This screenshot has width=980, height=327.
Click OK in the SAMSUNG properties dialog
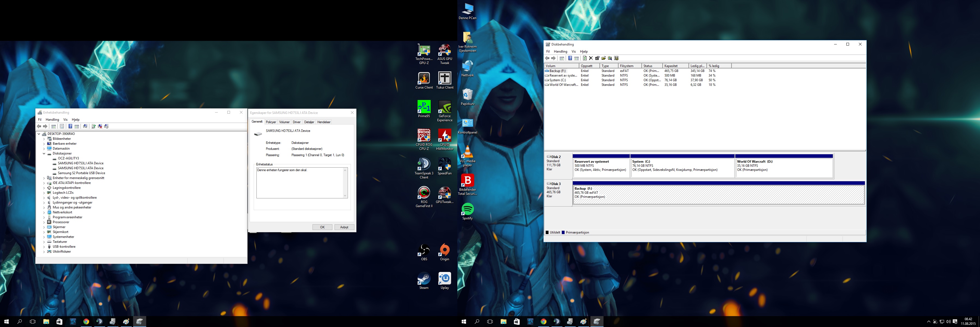pyautogui.click(x=322, y=227)
